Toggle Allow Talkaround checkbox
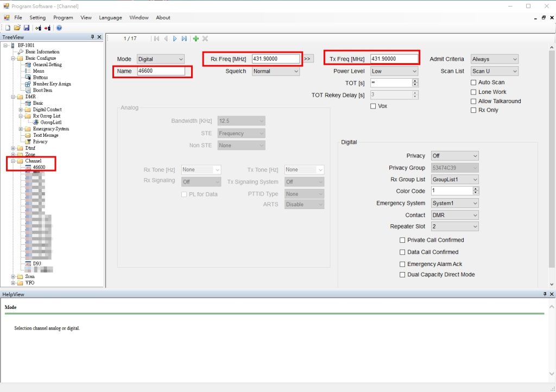The image size is (556, 392). pos(473,102)
